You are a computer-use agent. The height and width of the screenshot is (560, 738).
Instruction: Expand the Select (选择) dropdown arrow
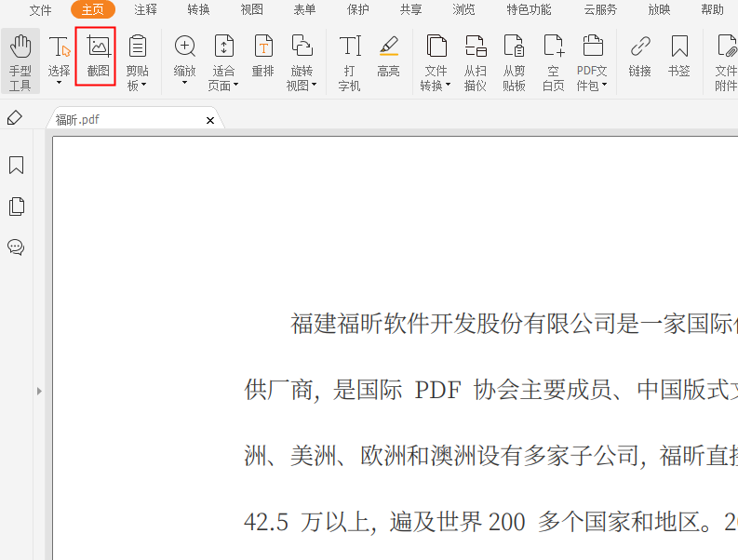click(59, 83)
